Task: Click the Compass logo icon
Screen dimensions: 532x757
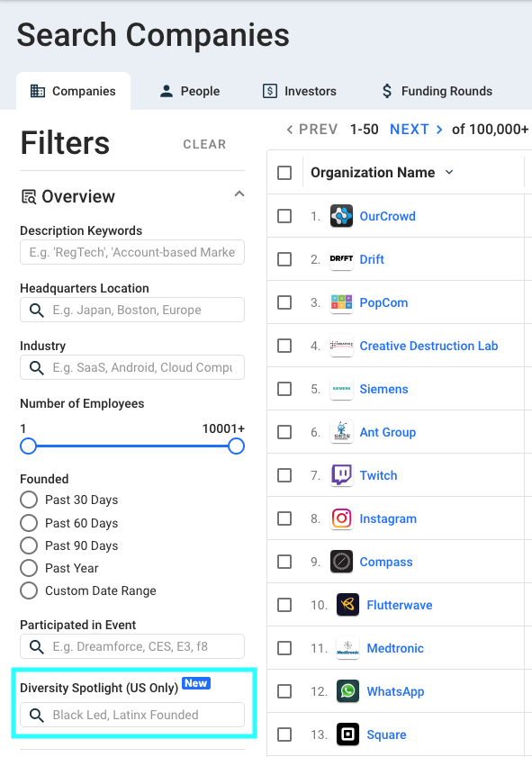Action: pyautogui.click(x=341, y=562)
